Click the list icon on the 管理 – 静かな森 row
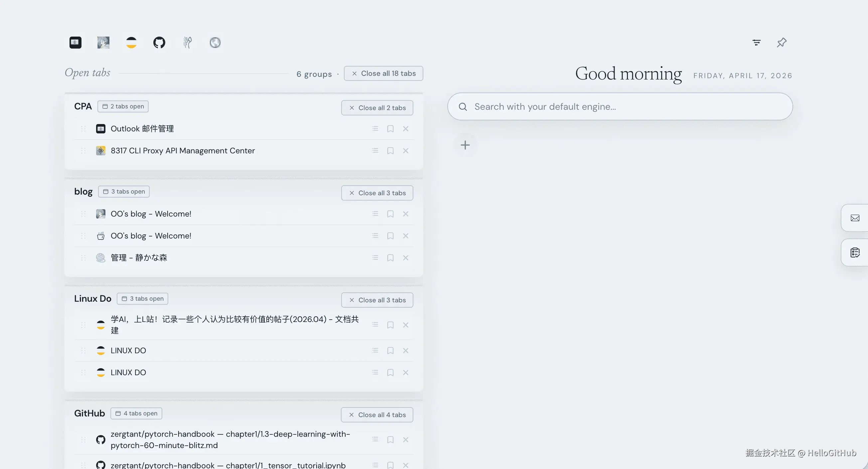 click(x=375, y=257)
